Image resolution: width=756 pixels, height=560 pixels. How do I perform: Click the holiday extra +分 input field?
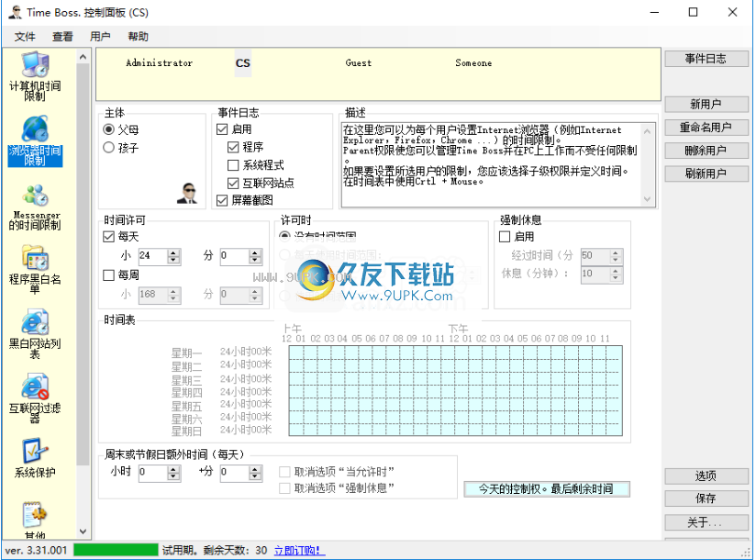pyautogui.click(x=235, y=473)
